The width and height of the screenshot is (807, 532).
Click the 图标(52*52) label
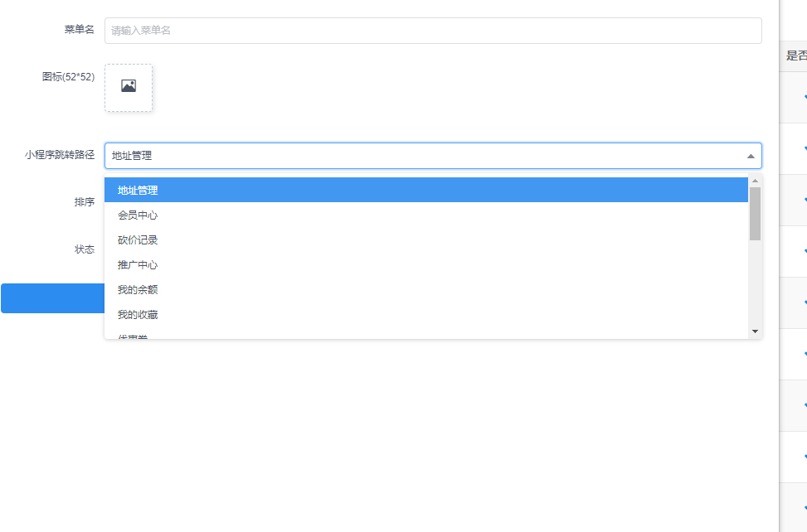[68, 76]
